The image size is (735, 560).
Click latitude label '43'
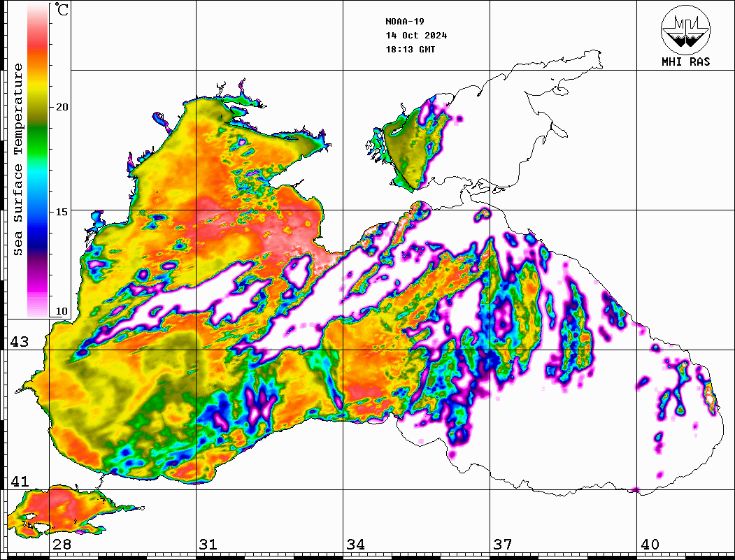point(20,342)
